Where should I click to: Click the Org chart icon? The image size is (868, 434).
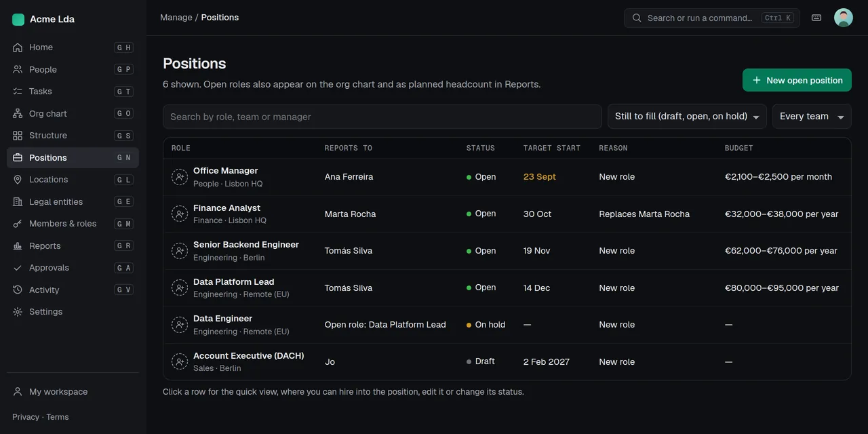click(x=18, y=113)
